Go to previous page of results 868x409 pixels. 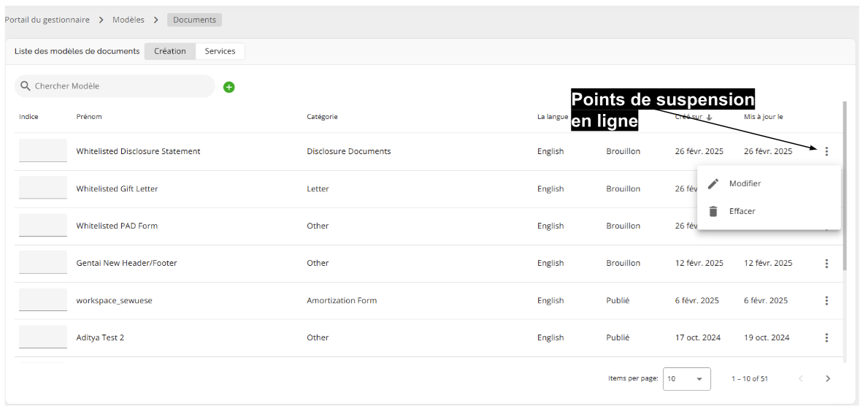point(800,378)
